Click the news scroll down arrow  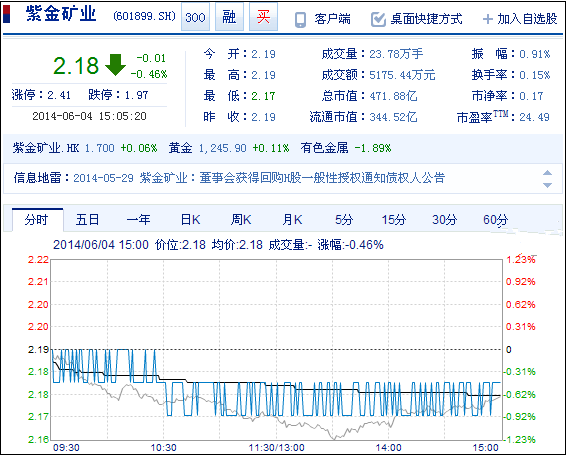(547, 185)
